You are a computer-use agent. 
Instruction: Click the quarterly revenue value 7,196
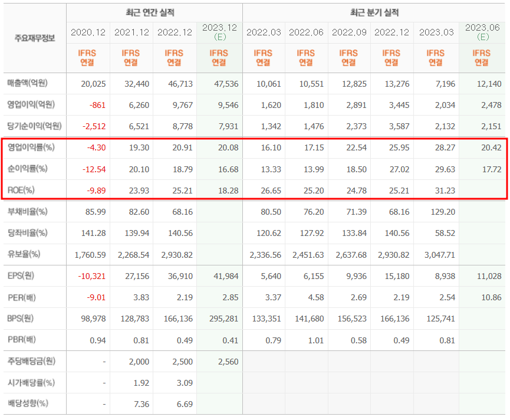click(446, 84)
